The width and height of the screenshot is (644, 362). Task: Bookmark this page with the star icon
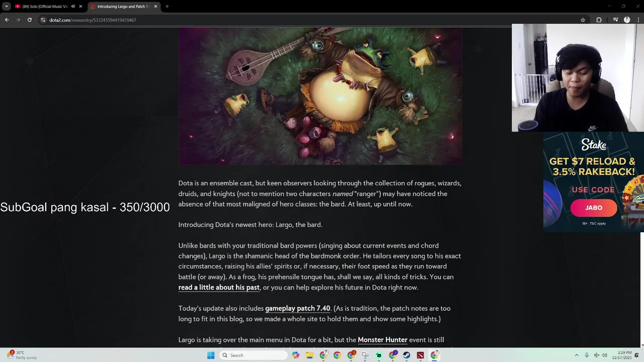pyautogui.click(x=583, y=20)
